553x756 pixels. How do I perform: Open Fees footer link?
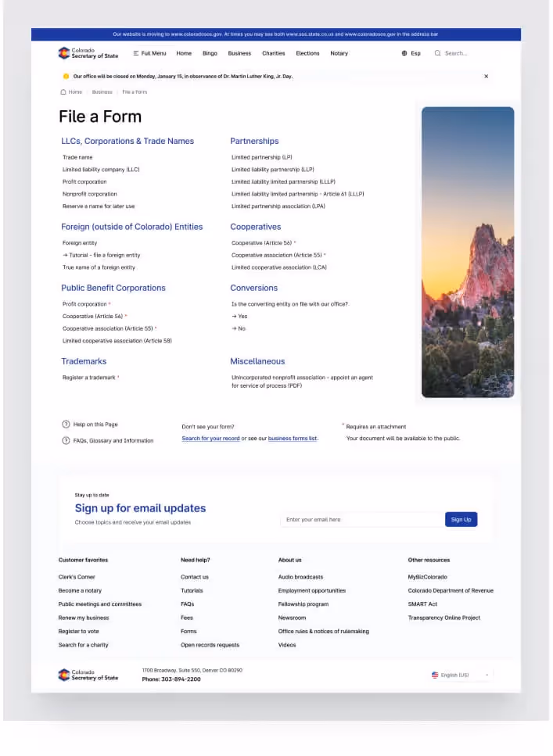pyautogui.click(x=187, y=618)
